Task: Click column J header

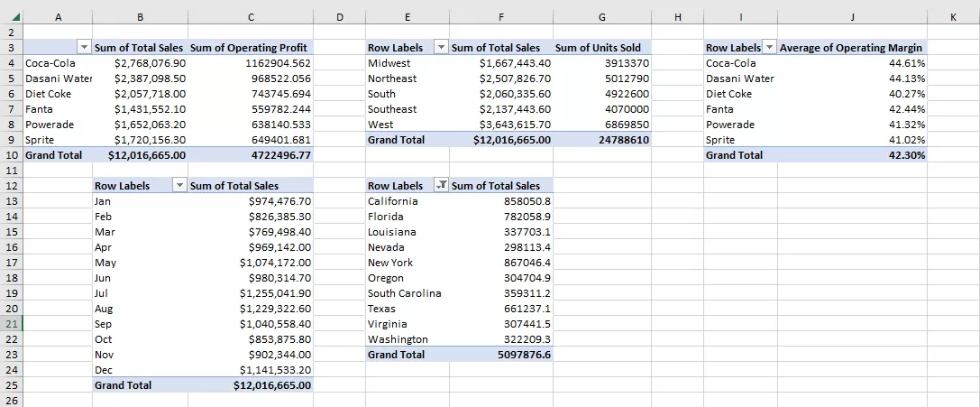Action: [851, 17]
